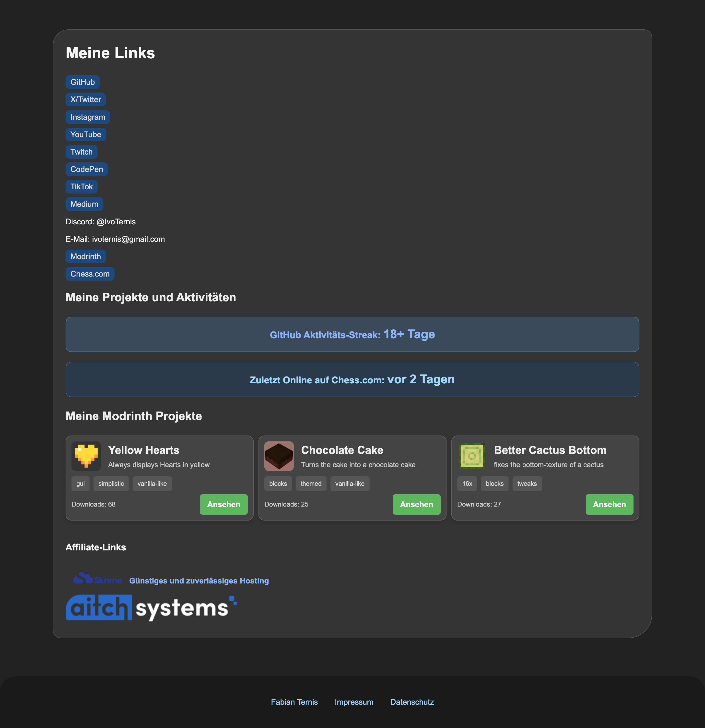Open the Datenschutz footer link
This screenshot has height=728, width=705.
coord(412,702)
